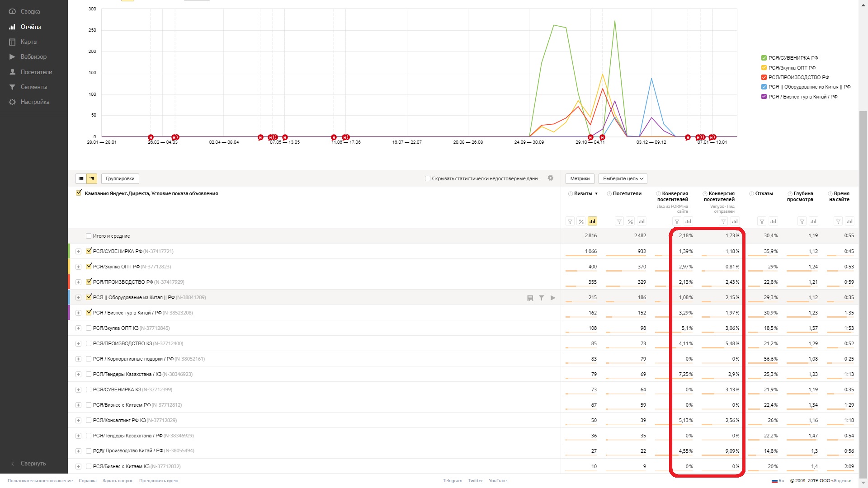Open Выберите цель dropdown
The image size is (868, 488).
623,178
